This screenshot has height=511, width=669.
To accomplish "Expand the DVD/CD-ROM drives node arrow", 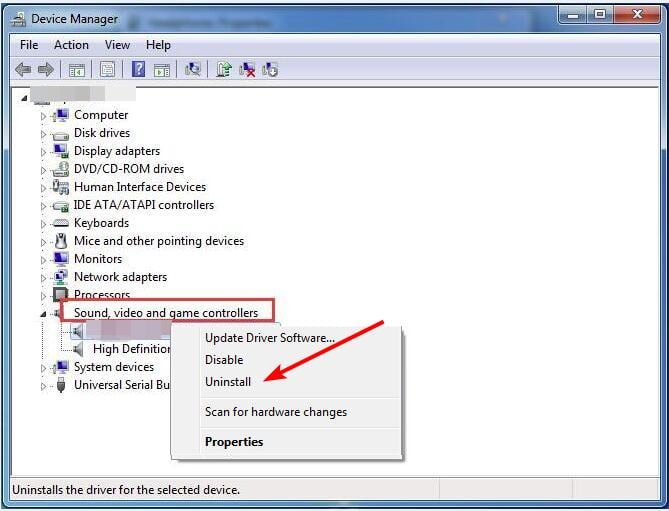I will (x=43, y=170).
